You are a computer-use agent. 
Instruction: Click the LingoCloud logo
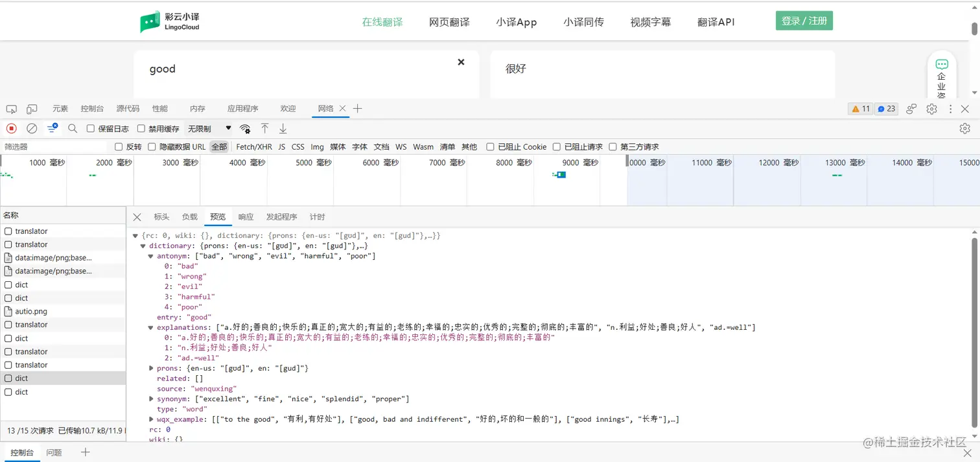coord(170,22)
